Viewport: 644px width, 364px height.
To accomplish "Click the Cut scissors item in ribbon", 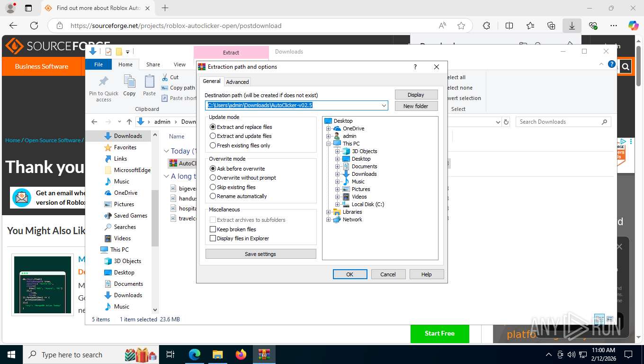I will pos(170,77).
